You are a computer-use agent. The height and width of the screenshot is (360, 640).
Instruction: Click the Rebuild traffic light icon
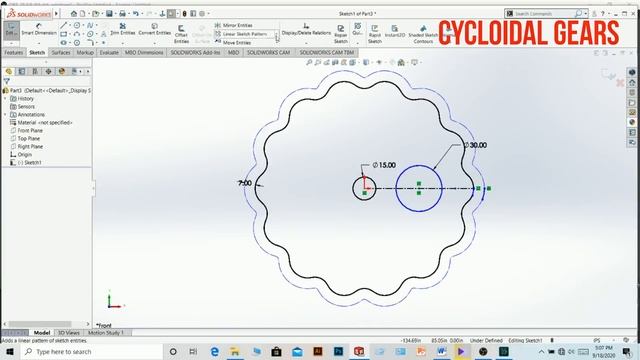point(184,13)
